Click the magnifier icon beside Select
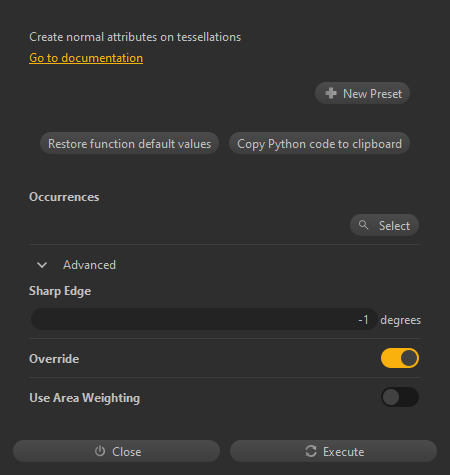The image size is (450, 475). point(363,225)
